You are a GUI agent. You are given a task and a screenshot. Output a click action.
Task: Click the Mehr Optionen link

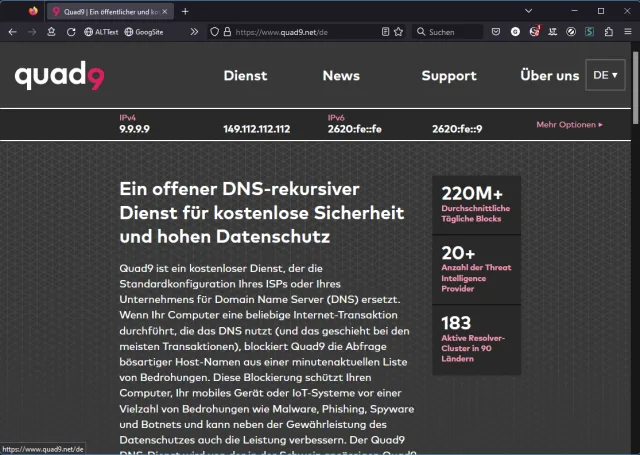[569, 124]
